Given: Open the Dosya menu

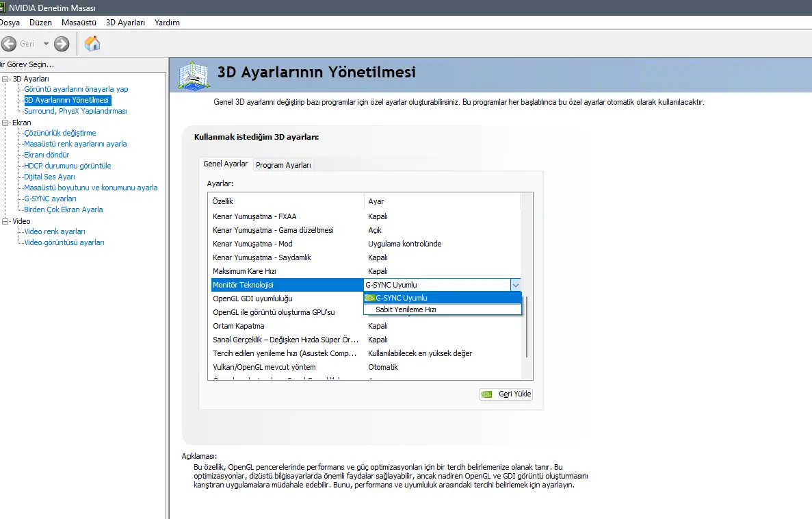Looking at the screenshot, I should (x=10, y=23).
